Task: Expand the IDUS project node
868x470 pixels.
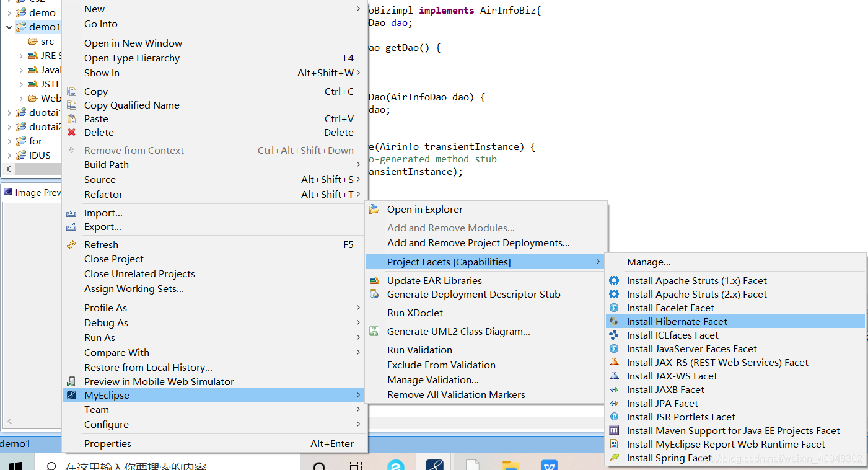Action: point(9,156)
